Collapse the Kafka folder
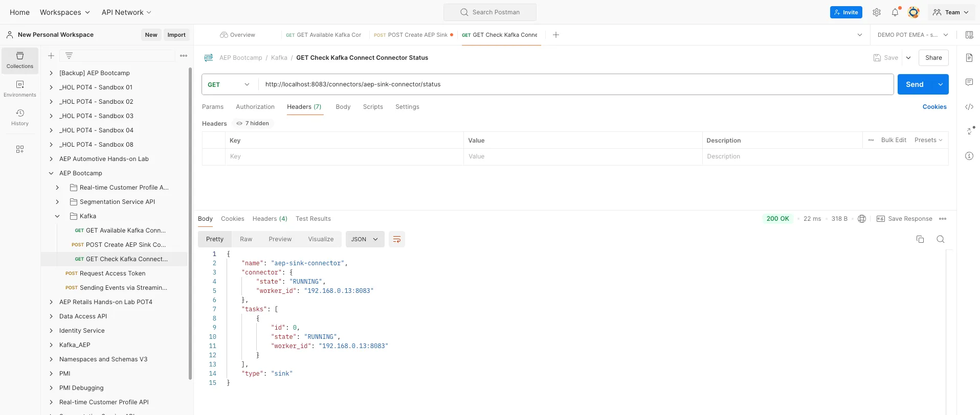980x415 pixels. click(57, 216)
